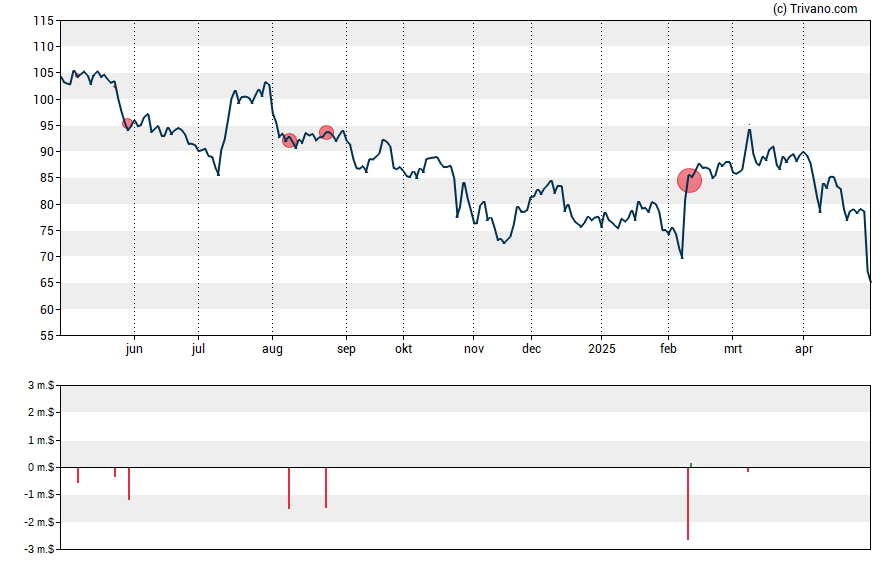This screenshot has height=565, width=888.
Task: Click the 'dec' x-axis label
Action: pyautogui.click(x=531, y=349)
